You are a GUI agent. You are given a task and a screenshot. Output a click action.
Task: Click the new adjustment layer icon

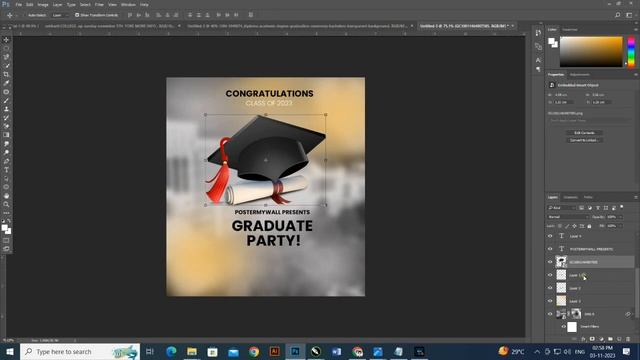point(601,339)
